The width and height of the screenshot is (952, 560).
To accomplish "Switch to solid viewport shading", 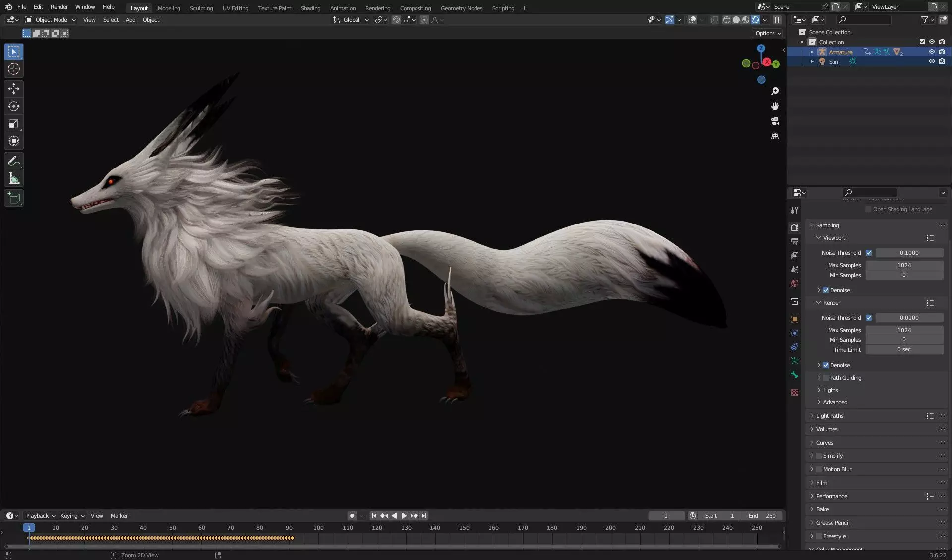I will [736, 20].
